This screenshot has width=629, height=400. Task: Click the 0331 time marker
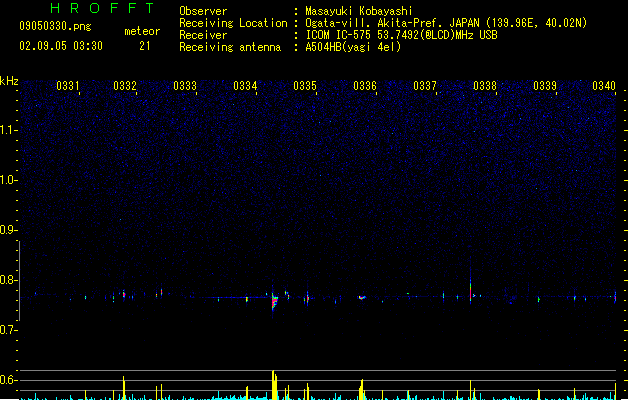(68, 86)
